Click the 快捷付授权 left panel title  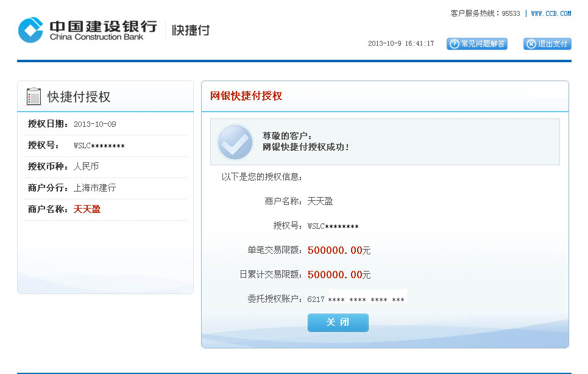pos(79,97)
